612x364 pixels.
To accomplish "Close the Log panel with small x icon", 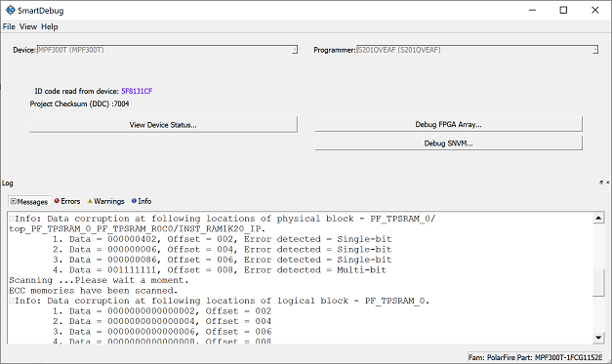I will (x=608, y=182).
